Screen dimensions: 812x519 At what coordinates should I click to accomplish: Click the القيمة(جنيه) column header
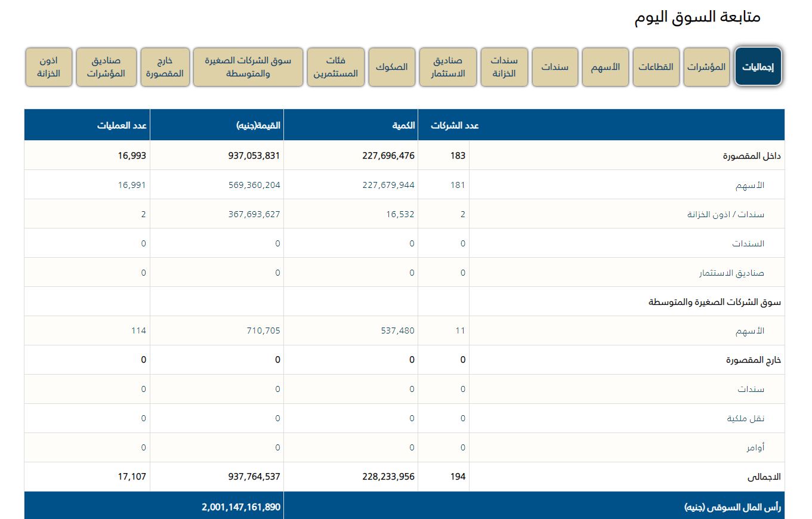(x=258, y=126)
